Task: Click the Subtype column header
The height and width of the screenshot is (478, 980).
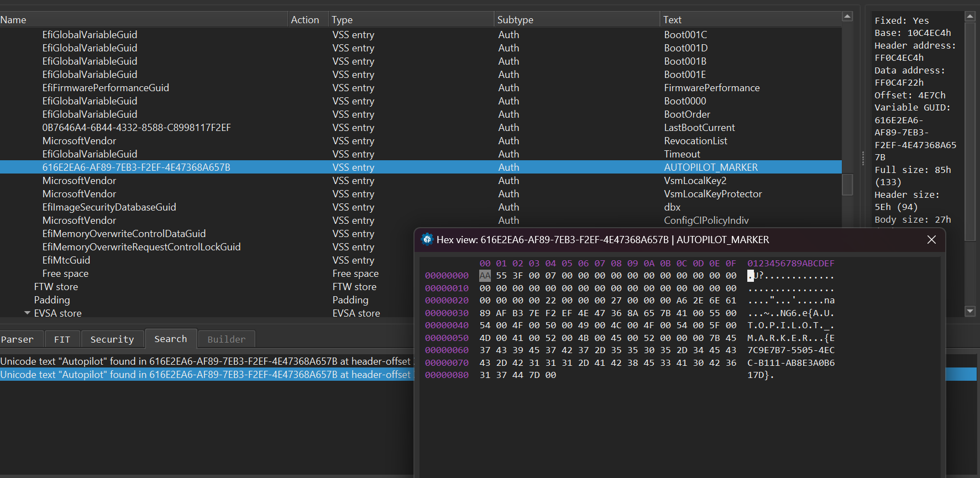Action: click(577, 19)
